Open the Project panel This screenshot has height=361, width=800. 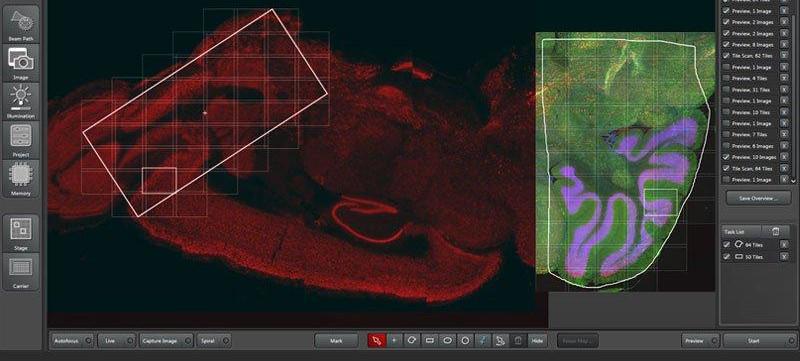point(21,140)
